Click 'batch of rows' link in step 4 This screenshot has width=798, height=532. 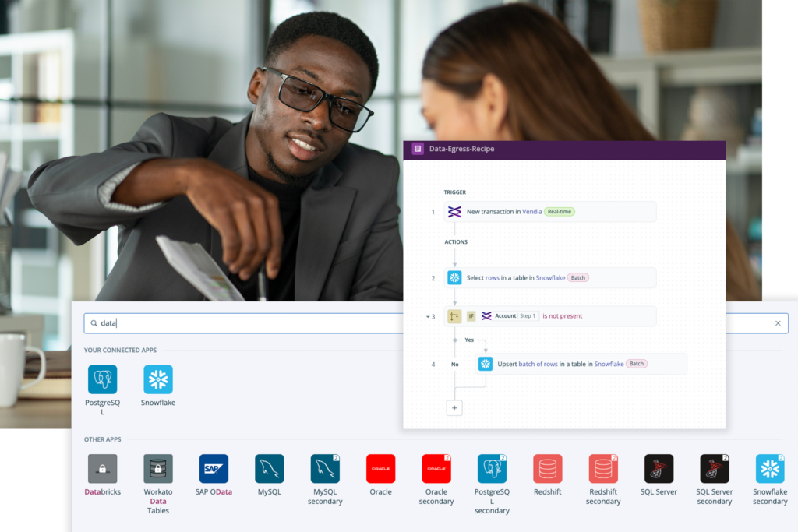(x=538, y=364)
